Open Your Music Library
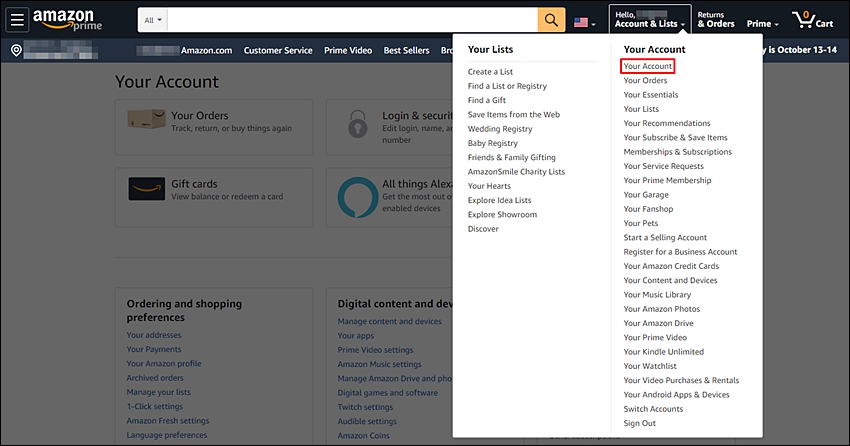 tap(657, 295)
